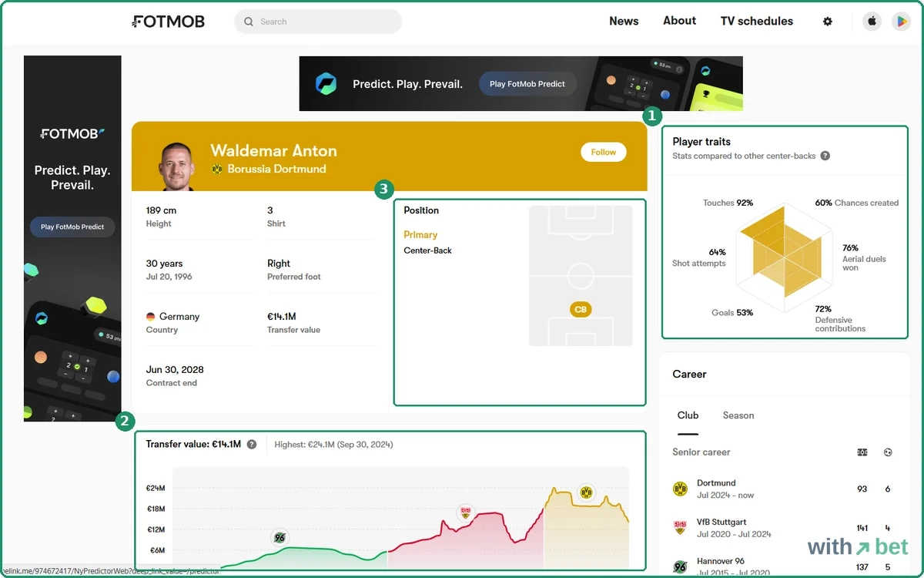Click Dortmund crest in career list

pyautogui.click(x=680, y=489)
